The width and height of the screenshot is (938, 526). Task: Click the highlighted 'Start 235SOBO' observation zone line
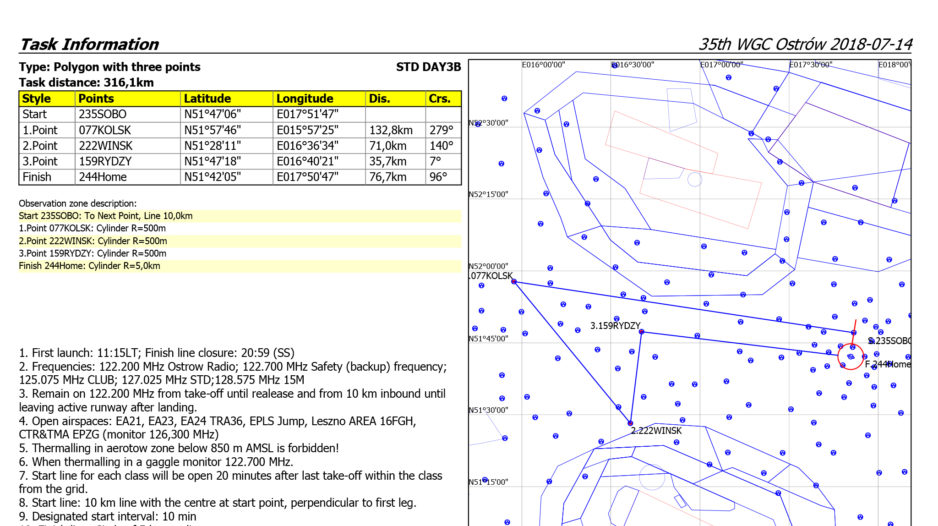[106, 215]
